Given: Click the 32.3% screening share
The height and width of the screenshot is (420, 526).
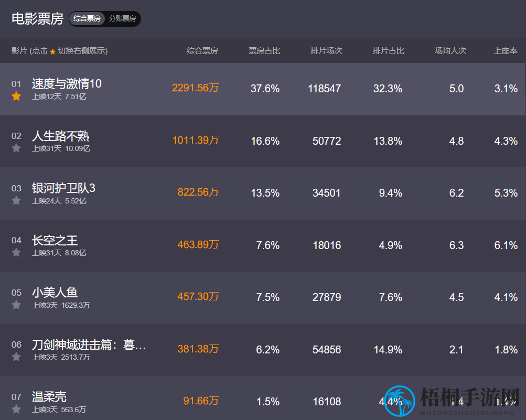Looking at the screenshot, I should coord(388,89).
